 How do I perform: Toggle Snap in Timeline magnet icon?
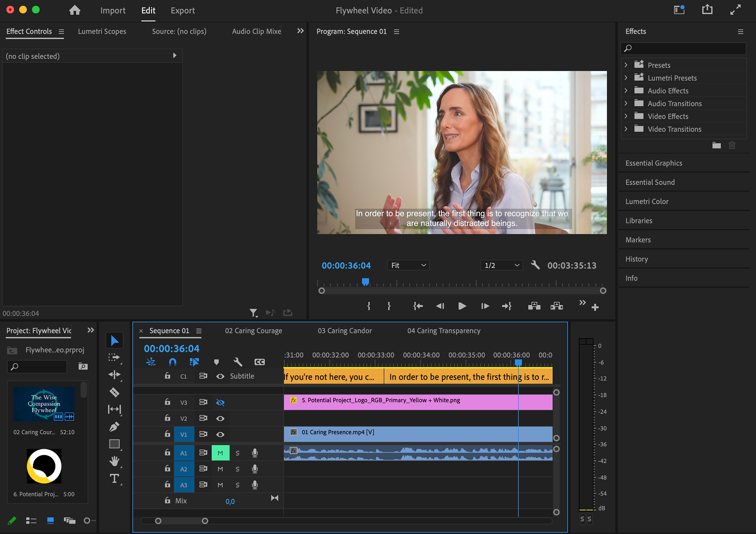[x=172, y=362]
